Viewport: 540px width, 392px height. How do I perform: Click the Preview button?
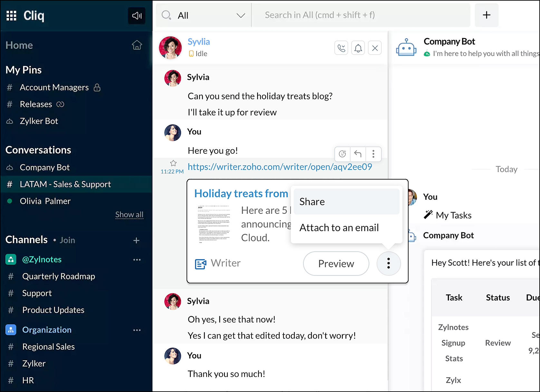coord(336,263)
